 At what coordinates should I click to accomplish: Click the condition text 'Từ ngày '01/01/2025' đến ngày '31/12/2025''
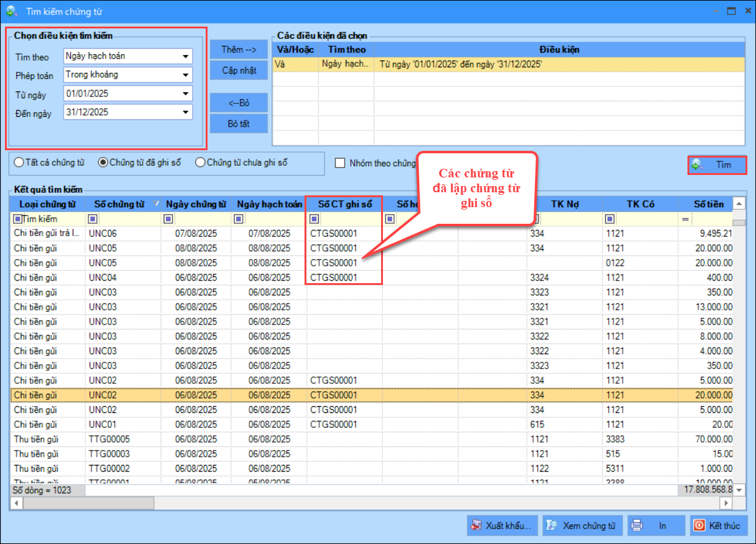tap(460, 64)
